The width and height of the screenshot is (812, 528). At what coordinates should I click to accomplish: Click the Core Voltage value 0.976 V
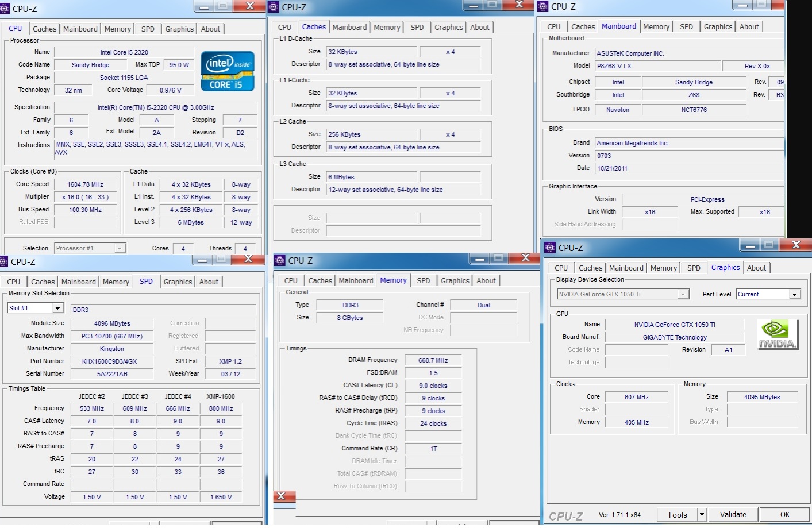pyautogui.click(x=171, y=90)
